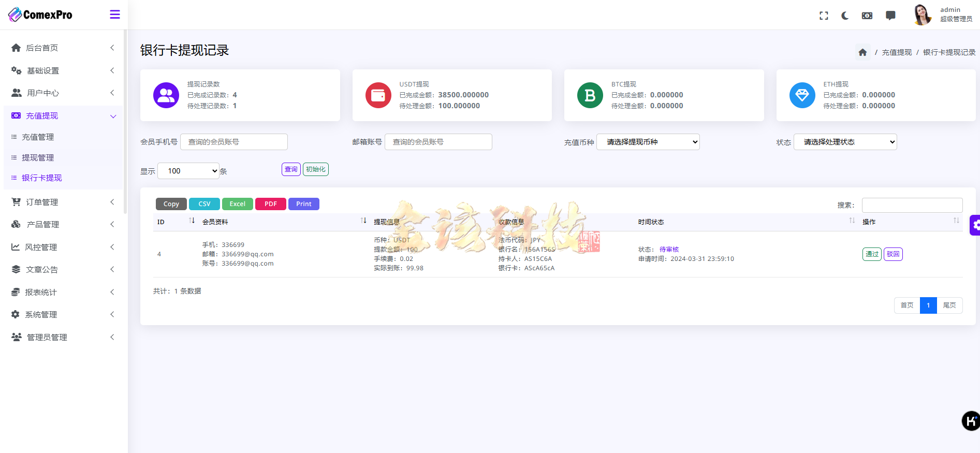The image size is (980, 453).
Task: Click the 搜索 table search box
Action: (912, 205)
